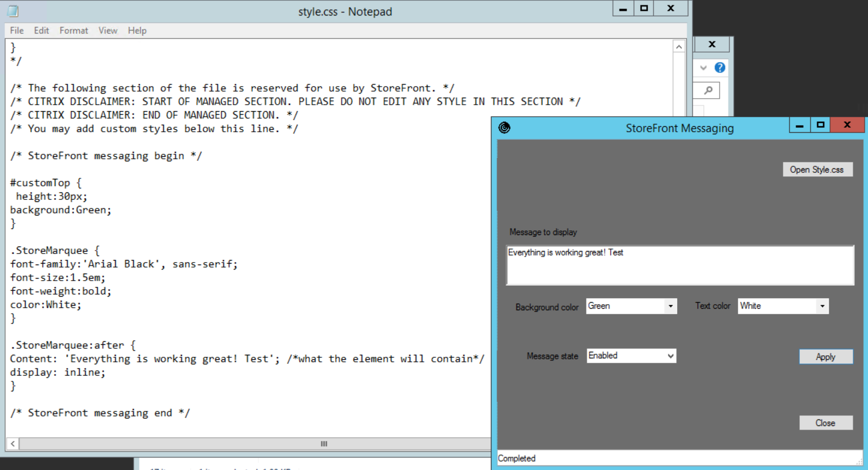Expand the Background color dropdown

coord(670,306)
